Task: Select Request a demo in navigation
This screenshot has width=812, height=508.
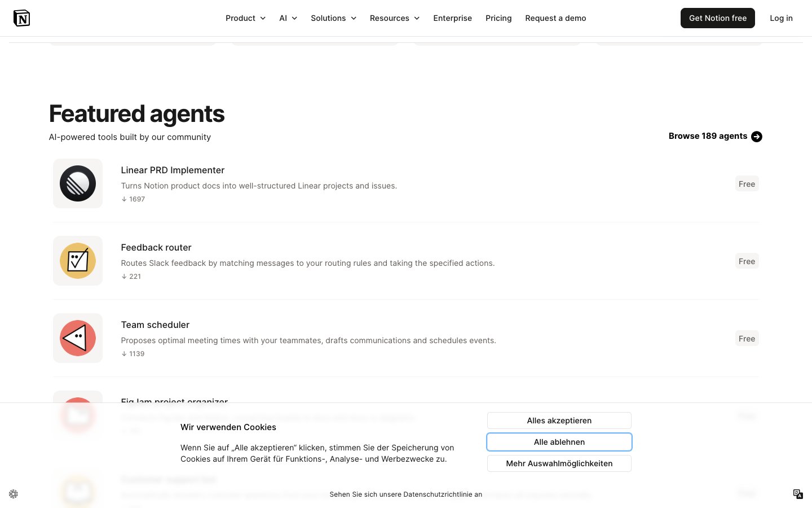Action: pos(555,18)
